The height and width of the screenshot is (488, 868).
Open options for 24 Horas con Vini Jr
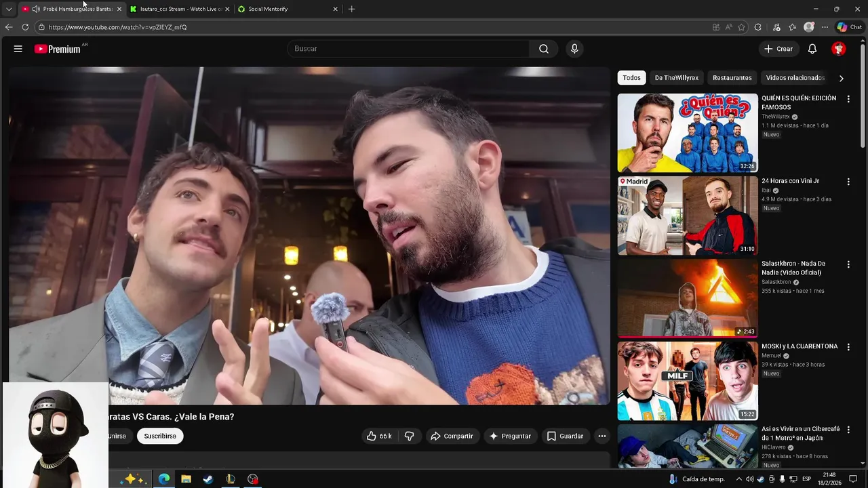(x=848, y=182)
